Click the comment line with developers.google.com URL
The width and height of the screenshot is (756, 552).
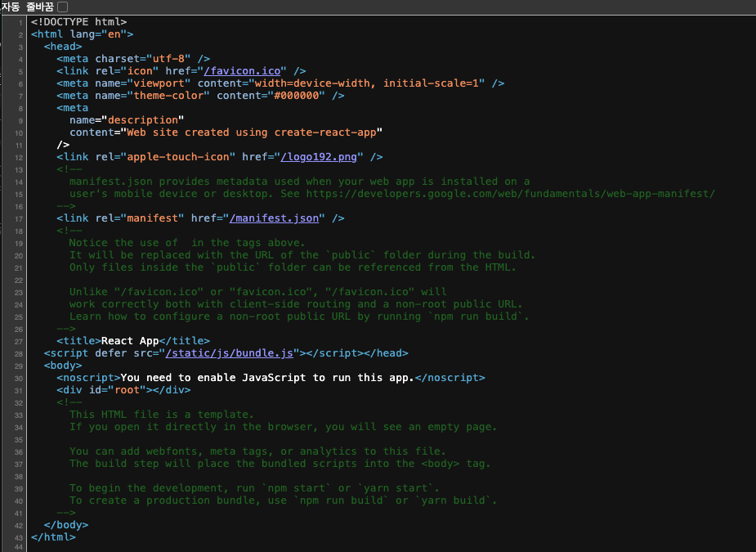click(x=392, y=194)
